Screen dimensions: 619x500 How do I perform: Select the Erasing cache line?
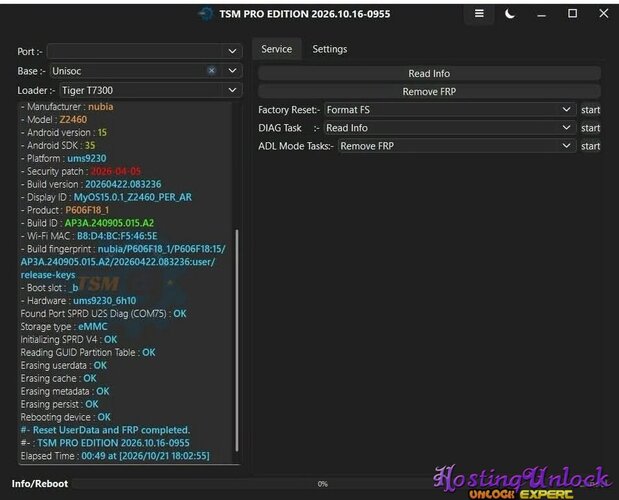click(58, 378)
